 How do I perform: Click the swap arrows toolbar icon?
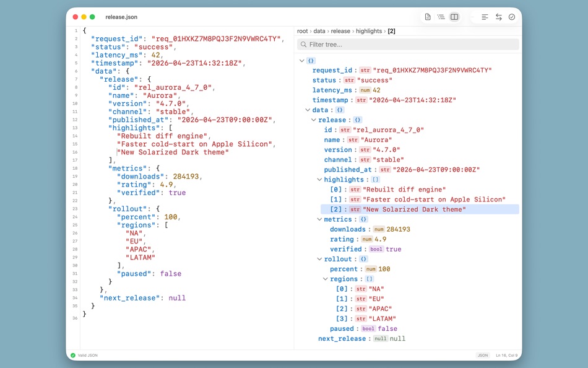coord(498,17)
